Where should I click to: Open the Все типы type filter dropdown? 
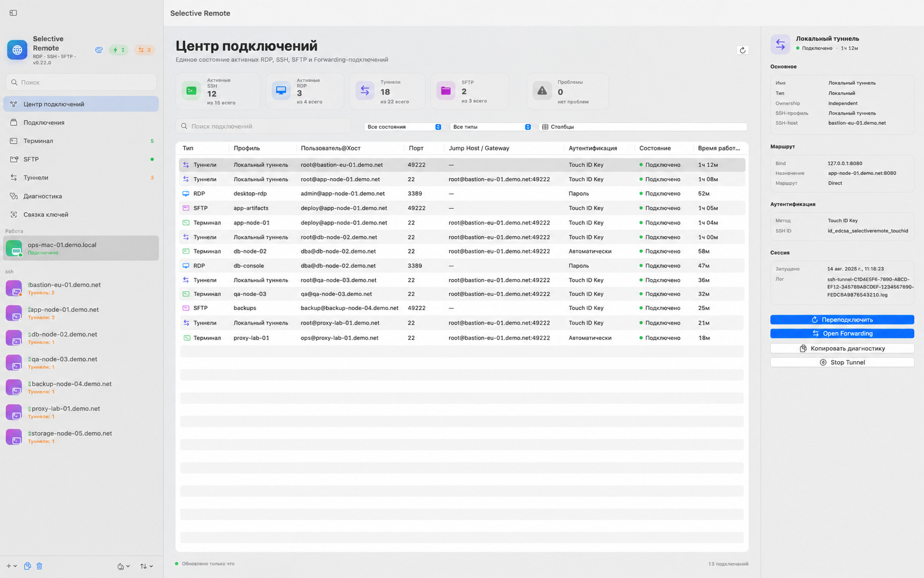click(x=491, y=126)
